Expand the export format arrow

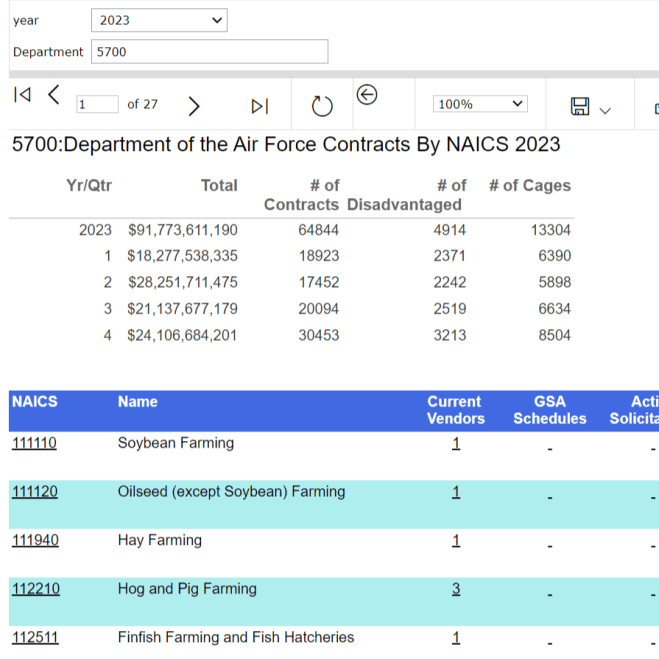point(605,111)
